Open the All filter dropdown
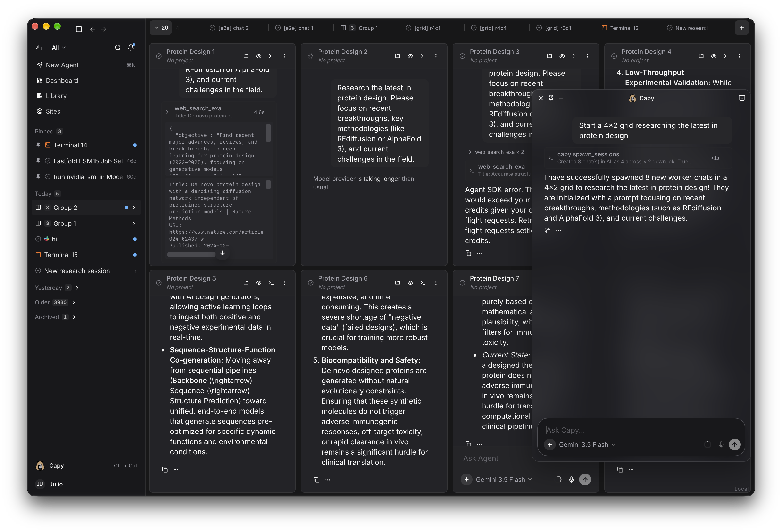The width and height of the screenshot is (782, 532). pos(58,47)
